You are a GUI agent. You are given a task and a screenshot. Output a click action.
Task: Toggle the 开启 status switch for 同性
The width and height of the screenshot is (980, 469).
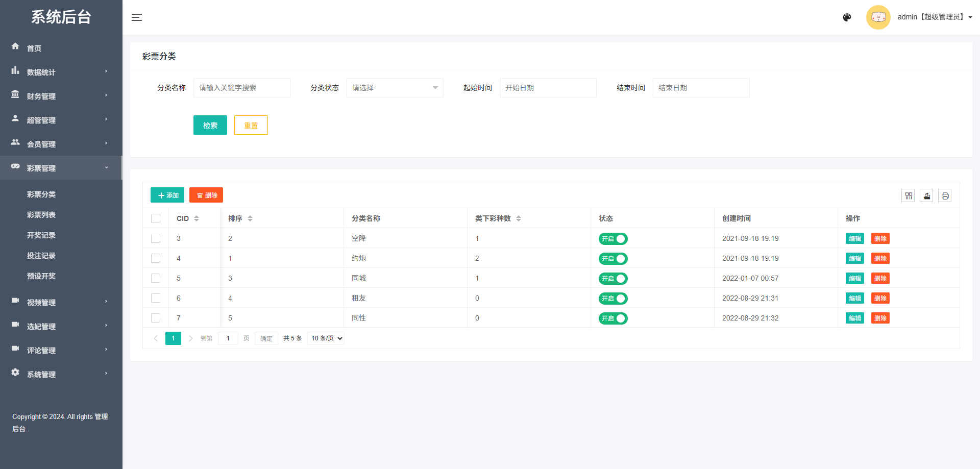pyautogui.click(x=613, y=318)
